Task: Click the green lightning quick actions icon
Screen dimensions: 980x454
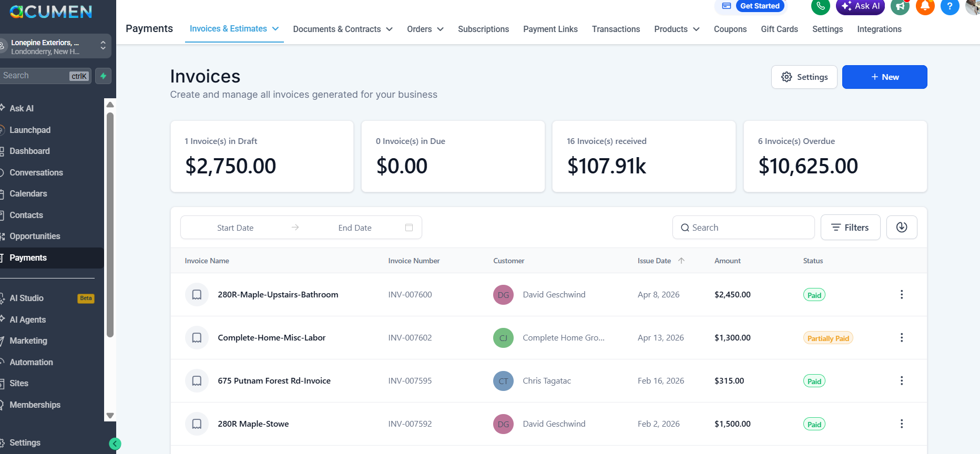Action: [103, 76]
